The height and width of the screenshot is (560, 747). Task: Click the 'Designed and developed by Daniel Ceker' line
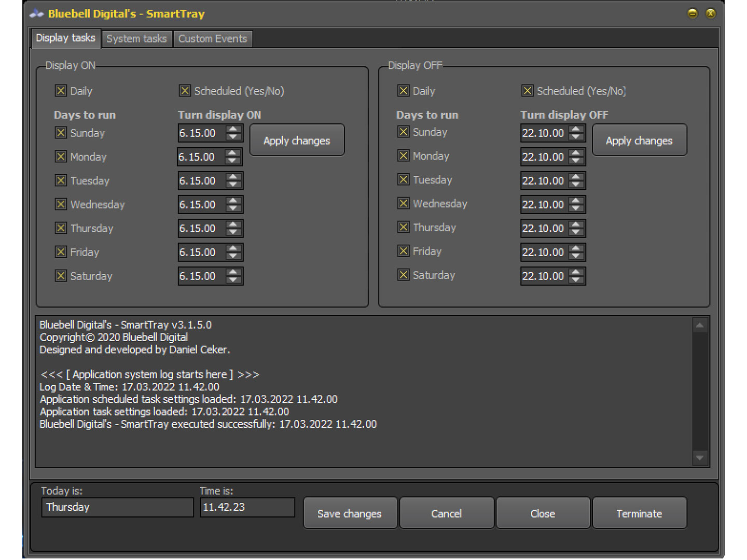tap(135, 349)
